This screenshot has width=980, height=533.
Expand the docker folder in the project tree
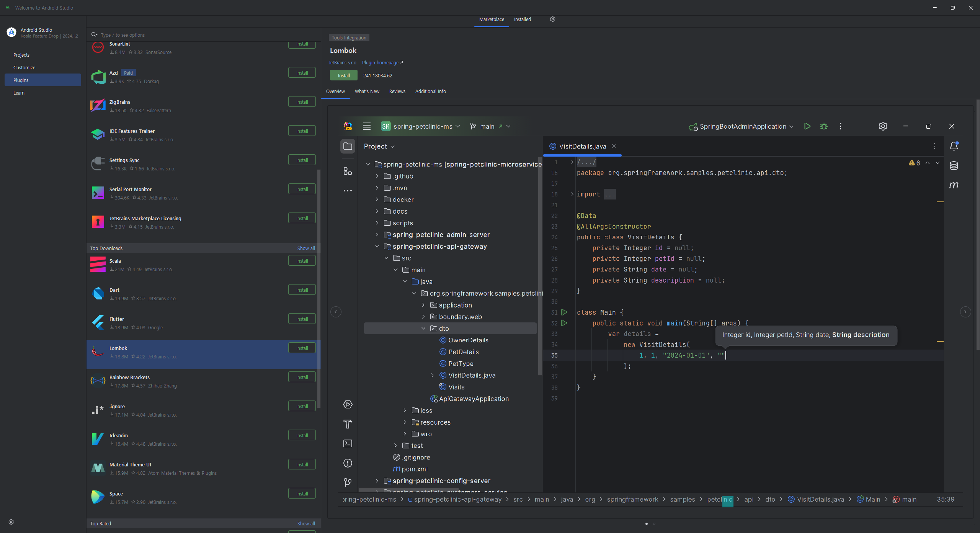(x=377, y=199)
